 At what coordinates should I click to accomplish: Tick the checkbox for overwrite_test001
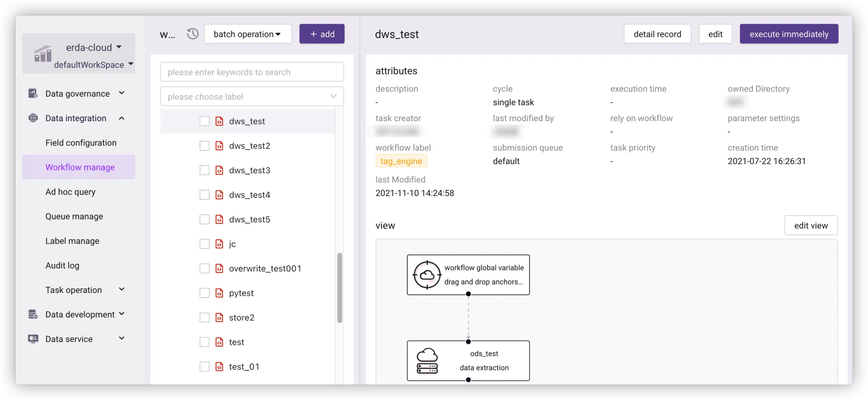pos(205,268)
